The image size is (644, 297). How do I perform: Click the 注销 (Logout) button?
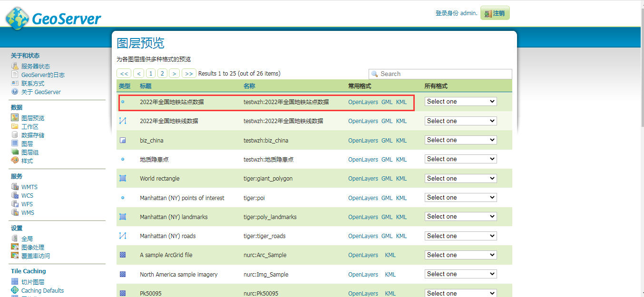495,13
